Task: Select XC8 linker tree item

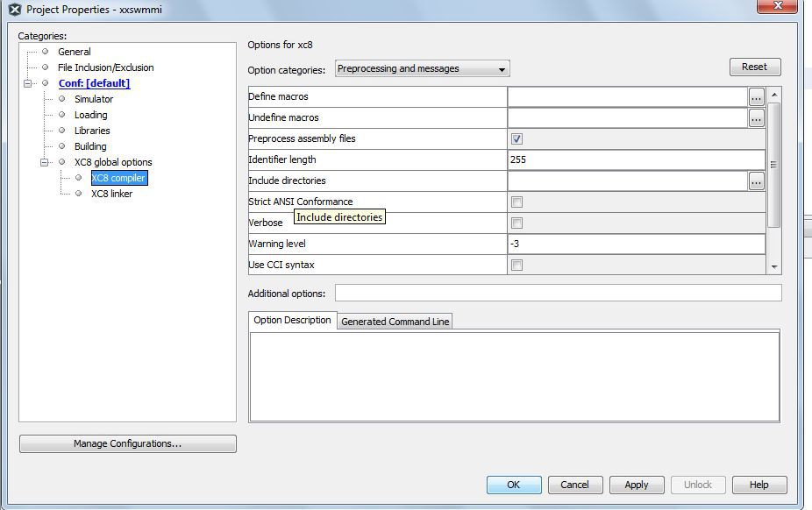Action: tap(112, 194)
